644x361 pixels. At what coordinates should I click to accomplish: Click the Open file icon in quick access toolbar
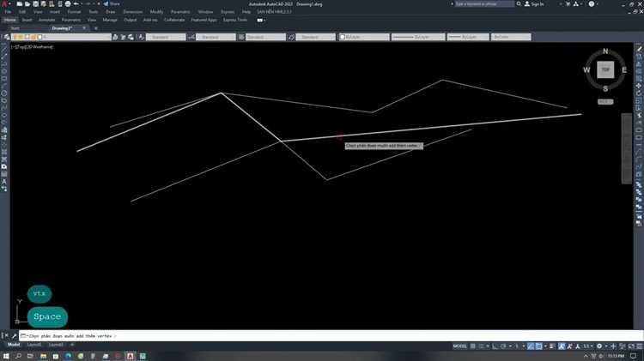pos(27,4)
